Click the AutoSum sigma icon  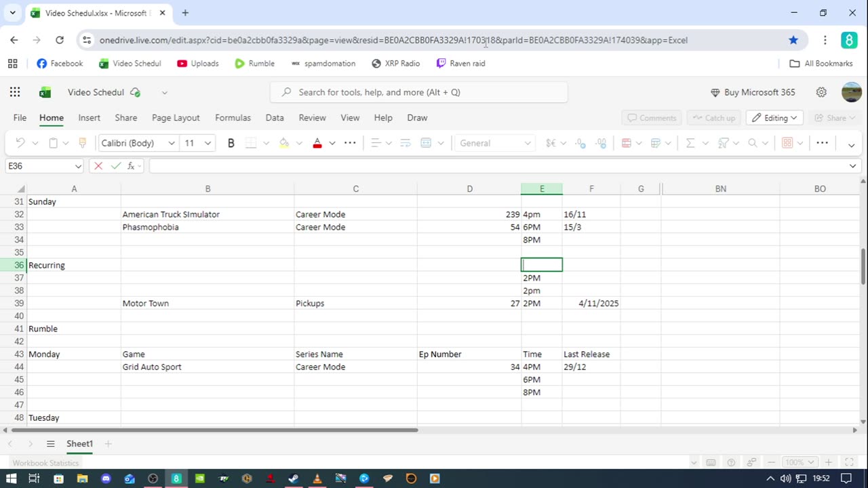click(x=690, y=143)
